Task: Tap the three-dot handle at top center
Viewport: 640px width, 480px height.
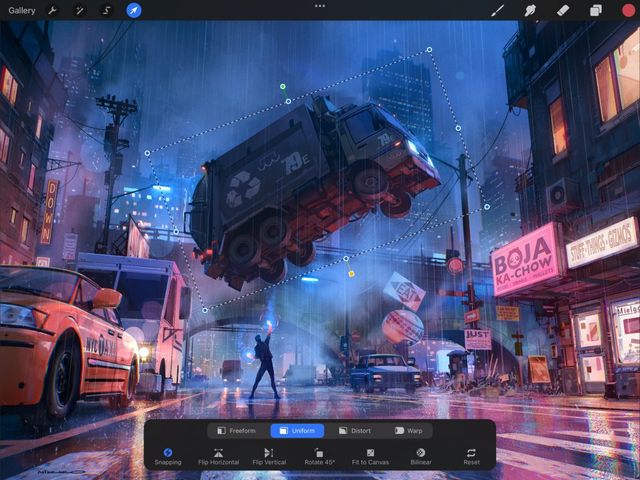Action: tap(320, 6)
